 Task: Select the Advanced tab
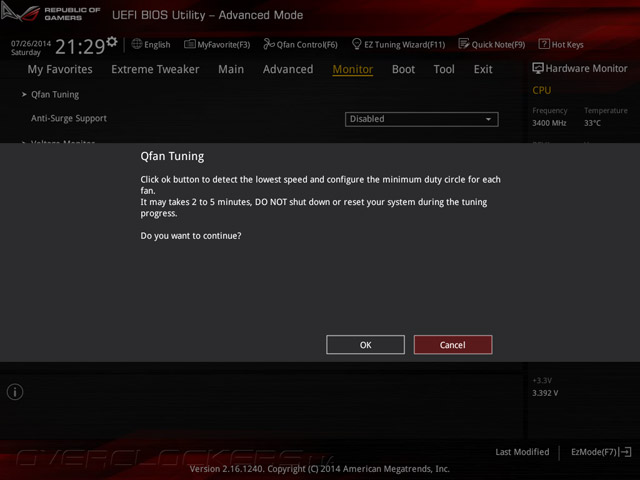(288, 69)
